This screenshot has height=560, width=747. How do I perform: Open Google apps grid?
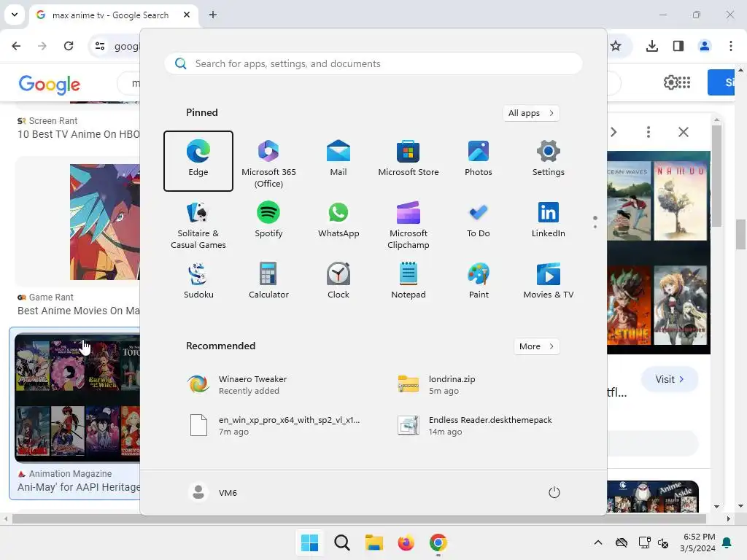click(x=684, y=82)
